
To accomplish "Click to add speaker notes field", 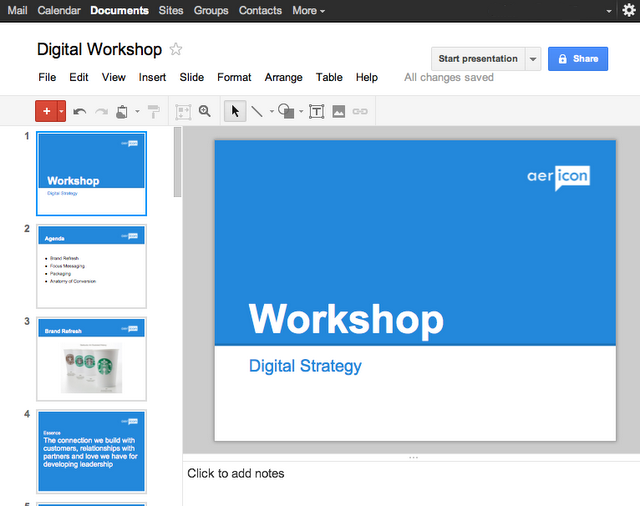I will [411, 484].
